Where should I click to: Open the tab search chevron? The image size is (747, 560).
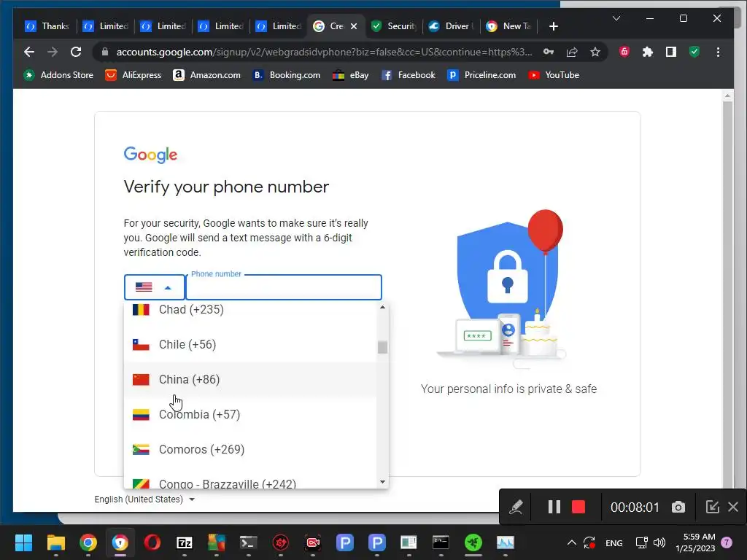[616, 18]
